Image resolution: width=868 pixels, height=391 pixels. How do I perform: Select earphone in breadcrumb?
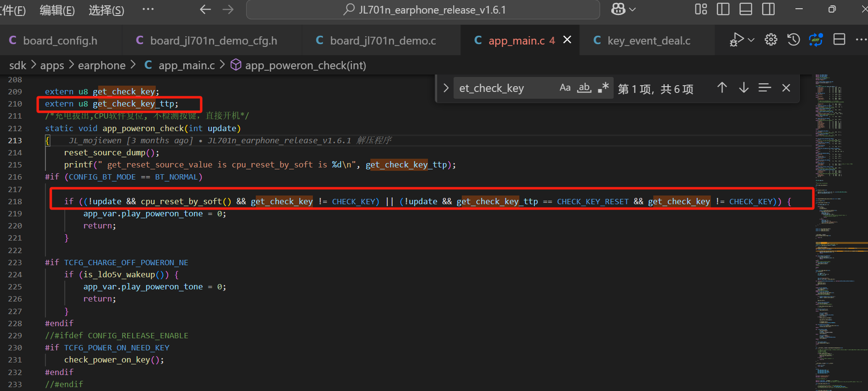(102, 65)
